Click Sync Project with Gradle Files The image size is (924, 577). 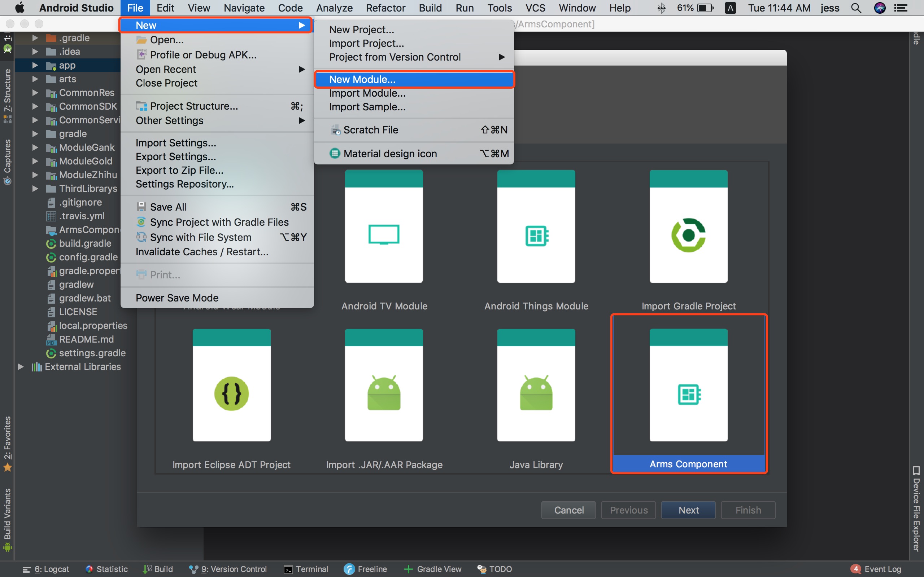point(219,222)
